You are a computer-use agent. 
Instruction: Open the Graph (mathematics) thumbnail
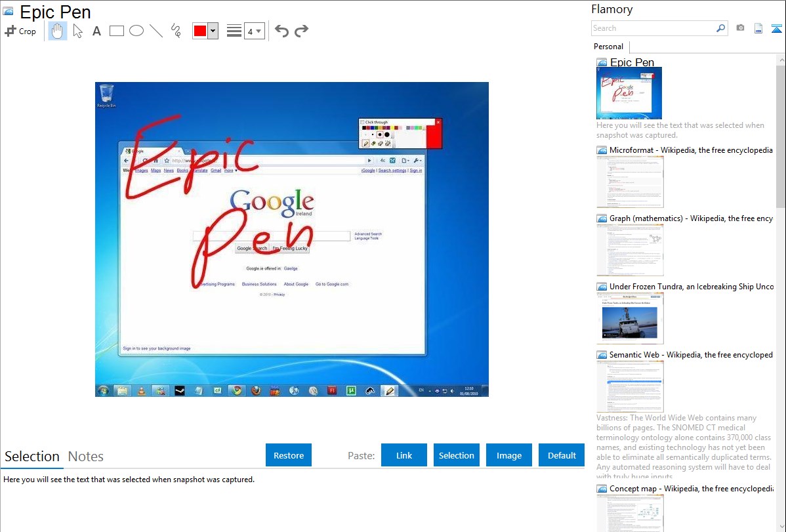(x=630, y=250)
